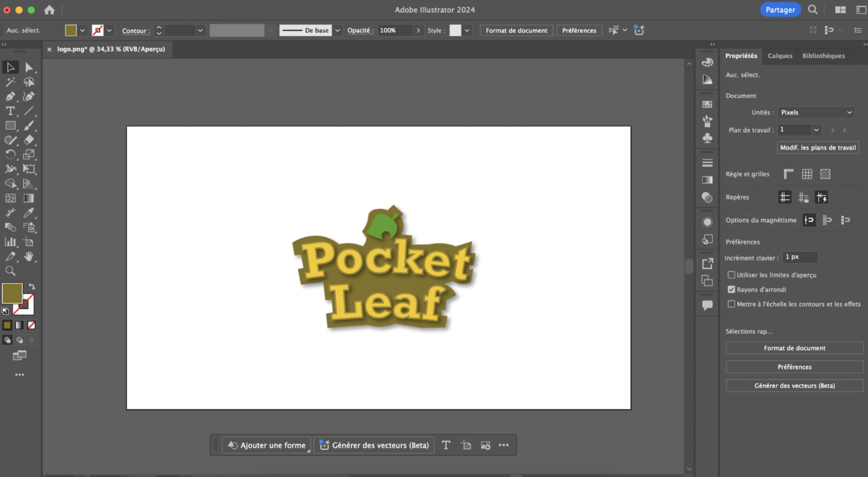868x477 pixels.
Task: Select the Rotate tool
Action: 10,154
